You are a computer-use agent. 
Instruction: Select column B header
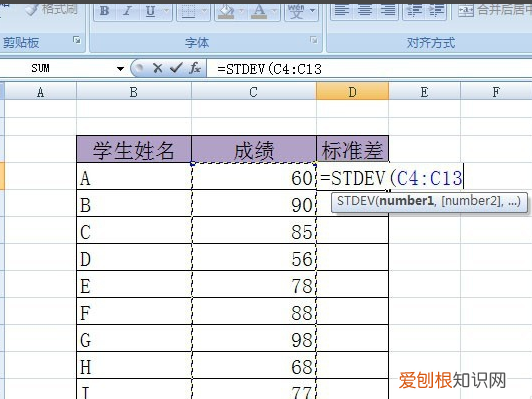point(134,92)
